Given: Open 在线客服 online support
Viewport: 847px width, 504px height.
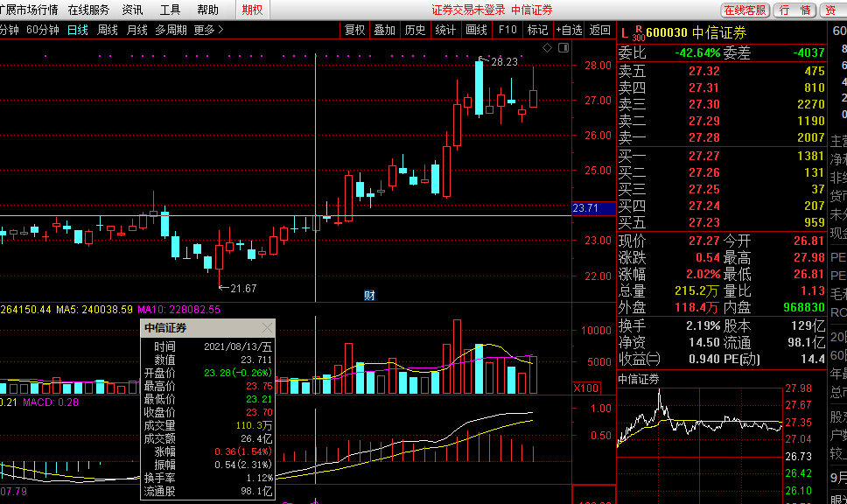Looking at the screenshot, I should pos(745,10).
